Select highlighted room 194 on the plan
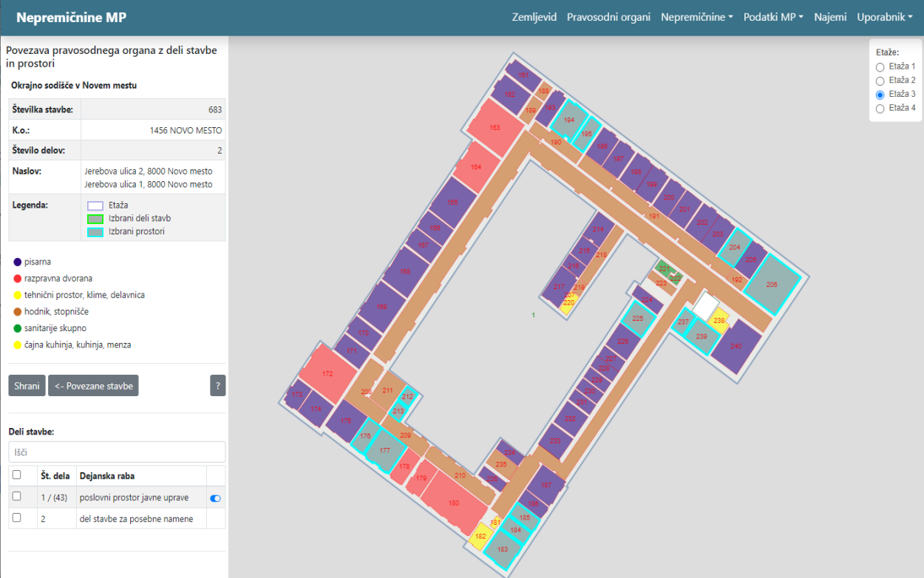 568,120
